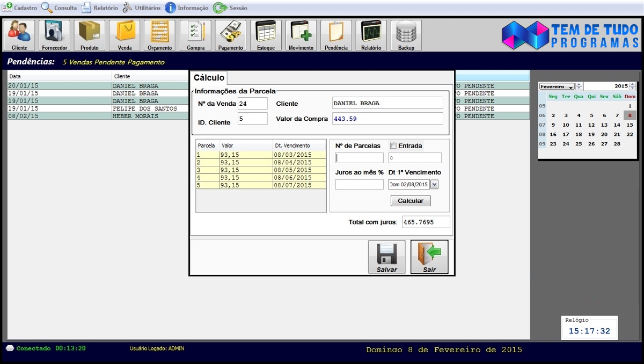The width and height of the screenshot is (644, 364).
Task: Open the Cadastro menu
Action: (x=20, y=8)
